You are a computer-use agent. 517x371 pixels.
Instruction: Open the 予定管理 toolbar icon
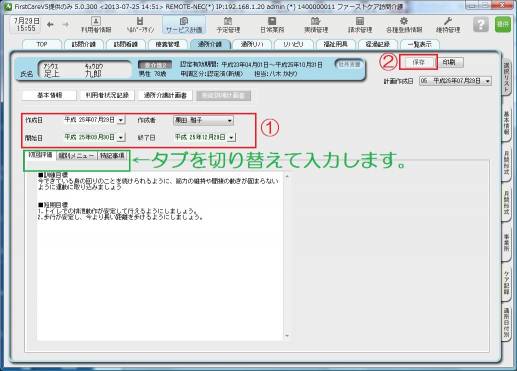[x=228, y=25]
